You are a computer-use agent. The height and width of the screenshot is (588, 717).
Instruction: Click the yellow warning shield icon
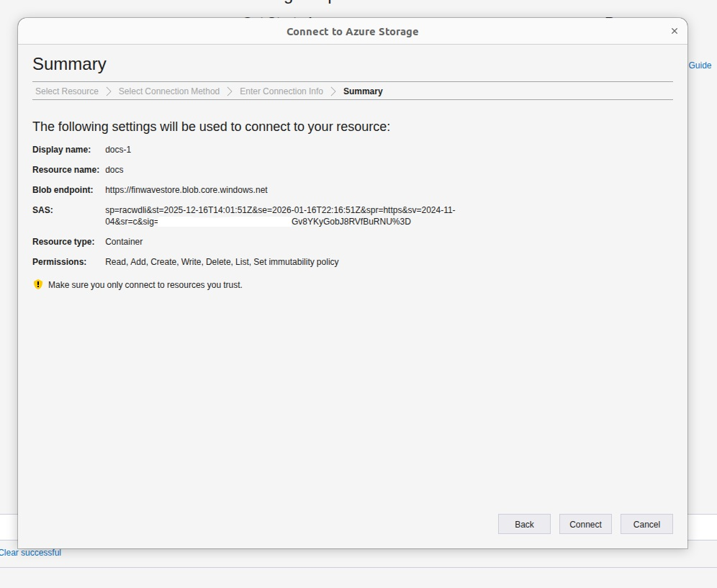click(38, 284)
